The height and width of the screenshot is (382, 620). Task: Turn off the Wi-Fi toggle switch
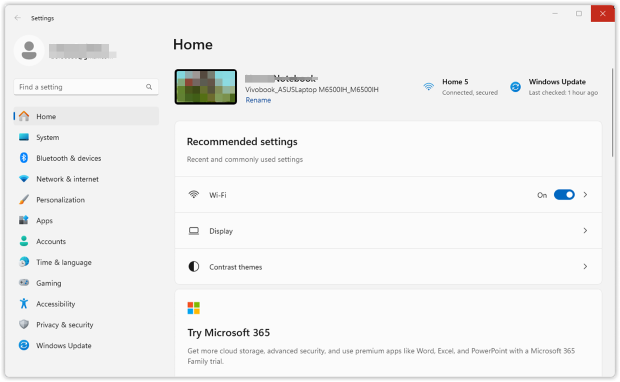[x=564, y=195]
